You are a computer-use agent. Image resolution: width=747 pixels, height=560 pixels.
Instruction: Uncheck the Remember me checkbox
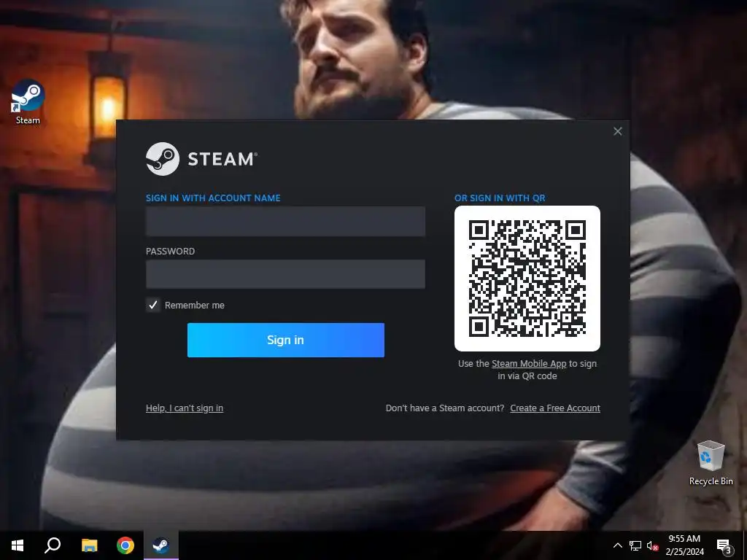tap(153, 306)
